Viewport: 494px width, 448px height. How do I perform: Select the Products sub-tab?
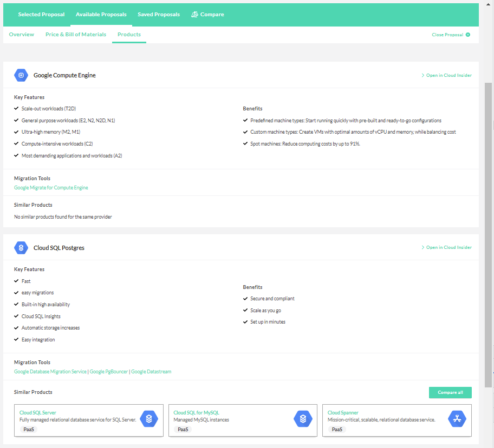click(x=129, y=34)
